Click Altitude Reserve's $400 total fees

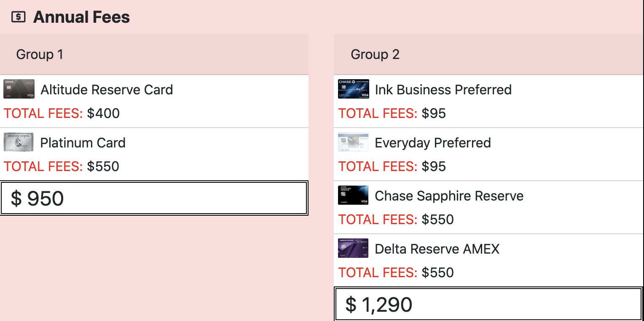click(x=103, y=113)
